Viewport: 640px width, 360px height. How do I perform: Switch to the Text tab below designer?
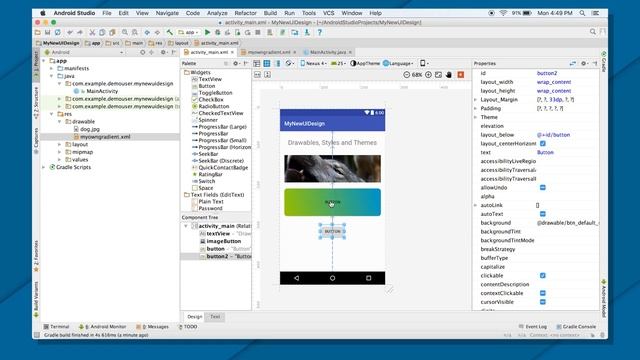click(215, 317)
